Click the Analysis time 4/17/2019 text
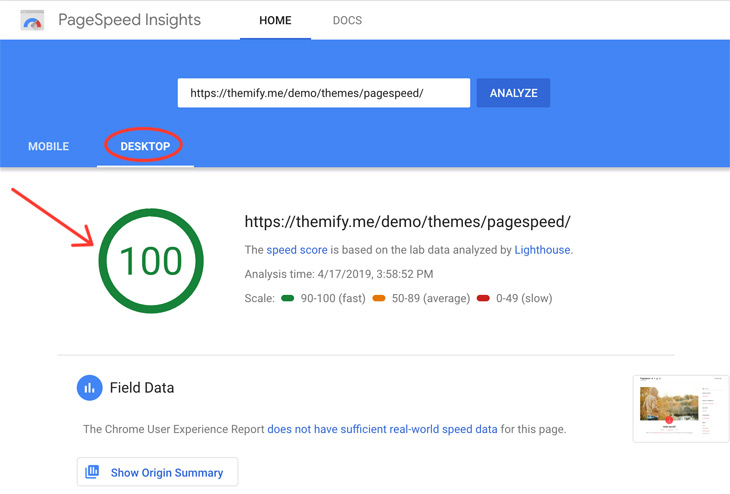 [x=339, y=274]
